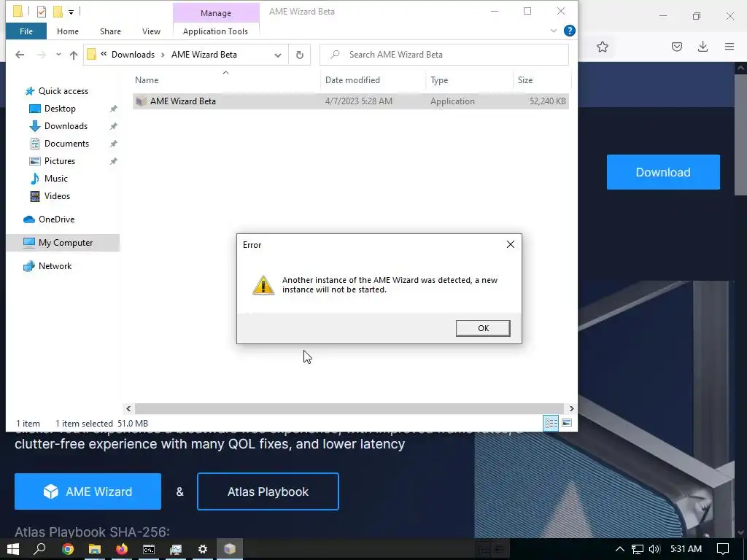Click the horizontal scrollbar left arrow

128,408
